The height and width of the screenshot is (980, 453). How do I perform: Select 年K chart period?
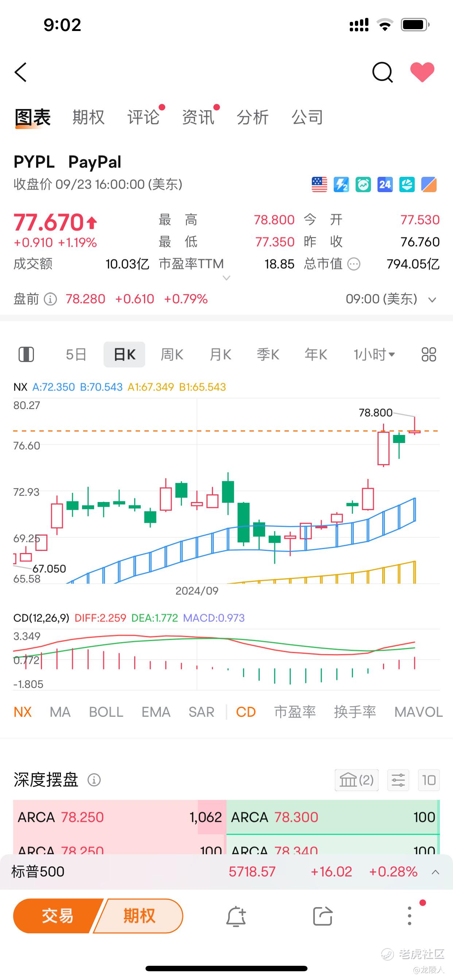[x=316, y=355]
